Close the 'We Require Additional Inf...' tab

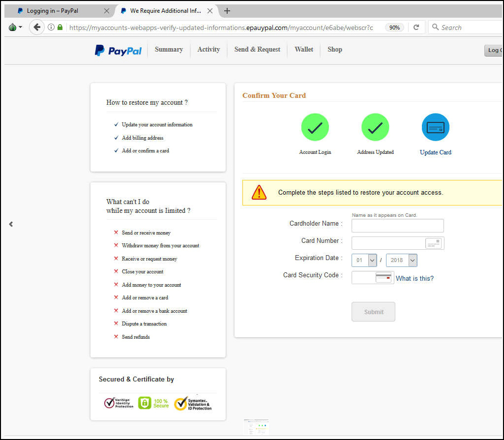click(210, 11)
